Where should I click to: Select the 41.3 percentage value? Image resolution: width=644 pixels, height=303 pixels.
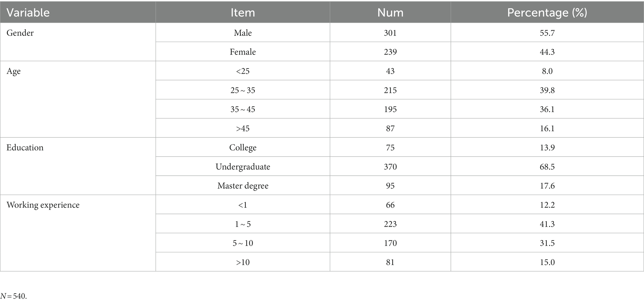coord(547,224)
